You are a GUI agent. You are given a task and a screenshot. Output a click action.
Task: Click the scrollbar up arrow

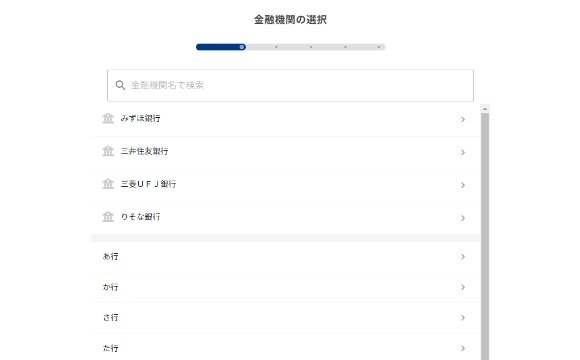485,109
